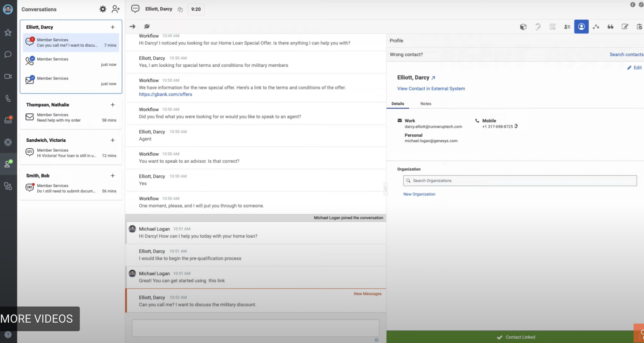Viewport: 644px width, 343px height.
Task: Select the agent interactions icon in sidebar
Action: click(8, 164)
